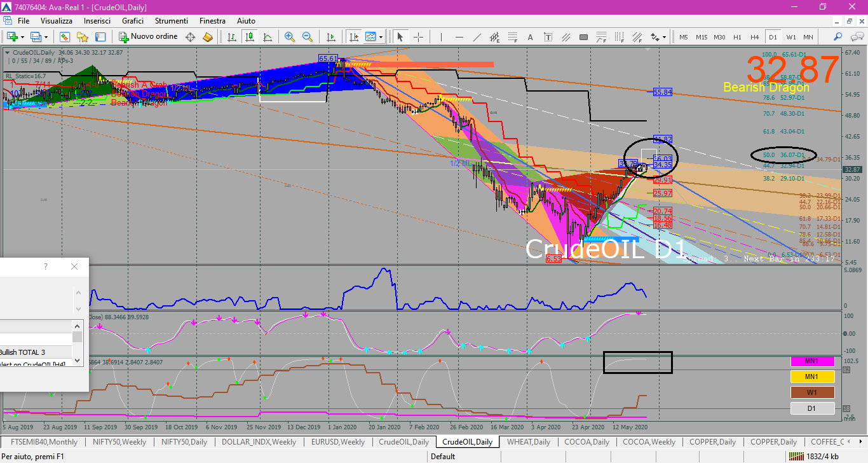Screen dimensions: 868x463
Task: Select the Fibonacci channel tool
Action: [637, 37]
